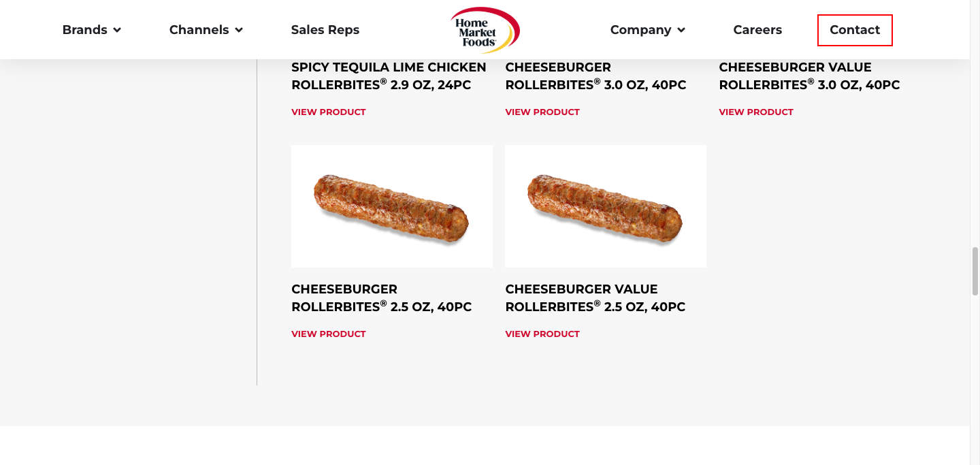View product for Cheeseburger Value RollerBites 3.0 oz
This screenshot has width=980, height=465.
click(756, 112)
